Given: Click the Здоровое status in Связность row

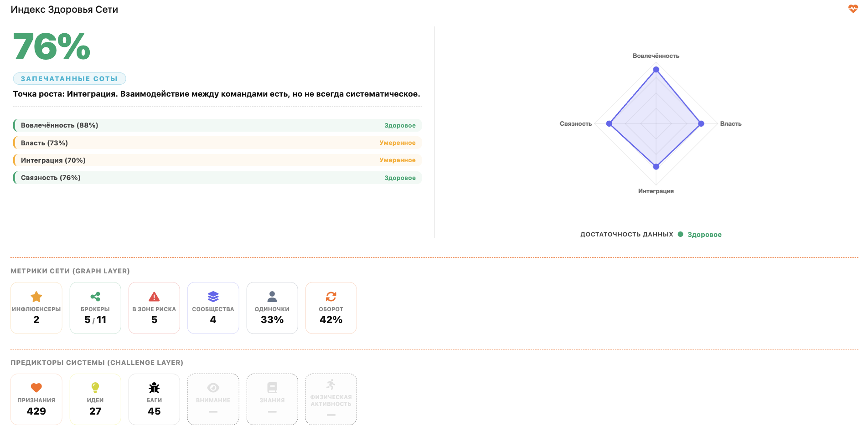Looking at the screenshot, I should (x=400, y=178).
